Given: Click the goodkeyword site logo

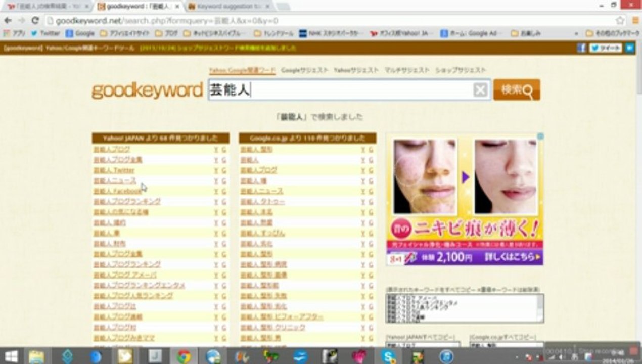Looking at the screenshot, I should click(147, 91).
